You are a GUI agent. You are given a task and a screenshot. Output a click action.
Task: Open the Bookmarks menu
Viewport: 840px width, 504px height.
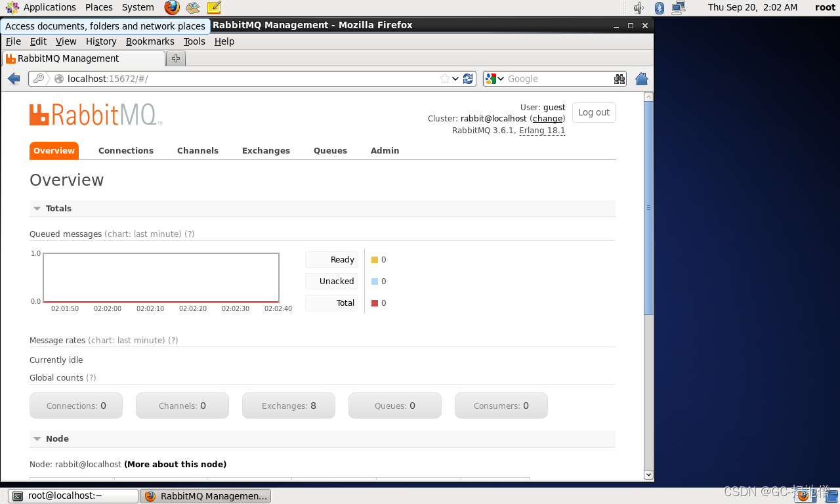pyautogui.click(x=150, y=41)
